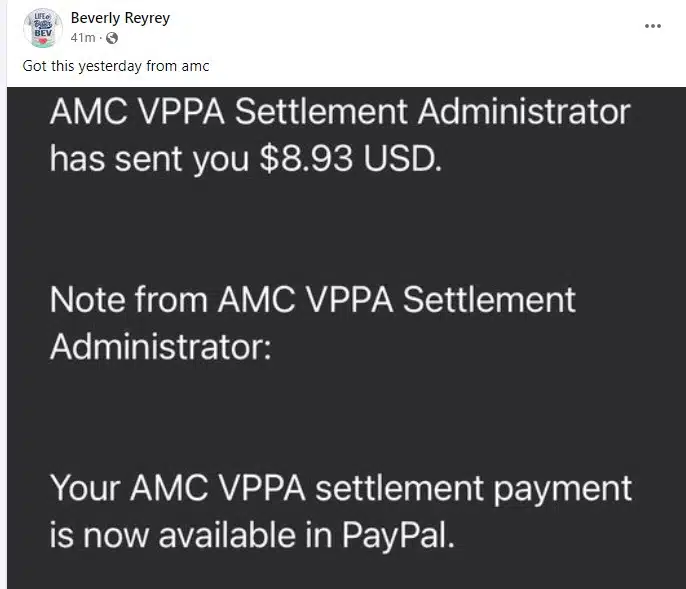Click the first "AMC VPPA Settlement Administrator" line
686x589 pixels.
click(x=340, y=112)
